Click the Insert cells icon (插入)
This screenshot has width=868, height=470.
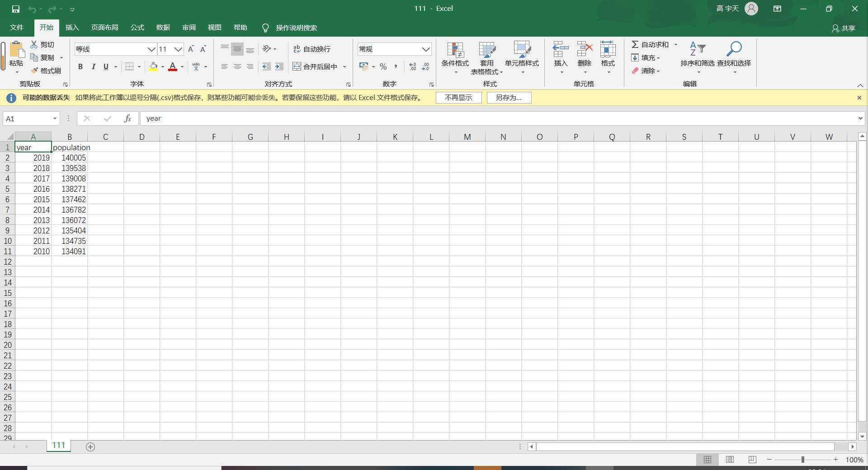tap(561, 49)
